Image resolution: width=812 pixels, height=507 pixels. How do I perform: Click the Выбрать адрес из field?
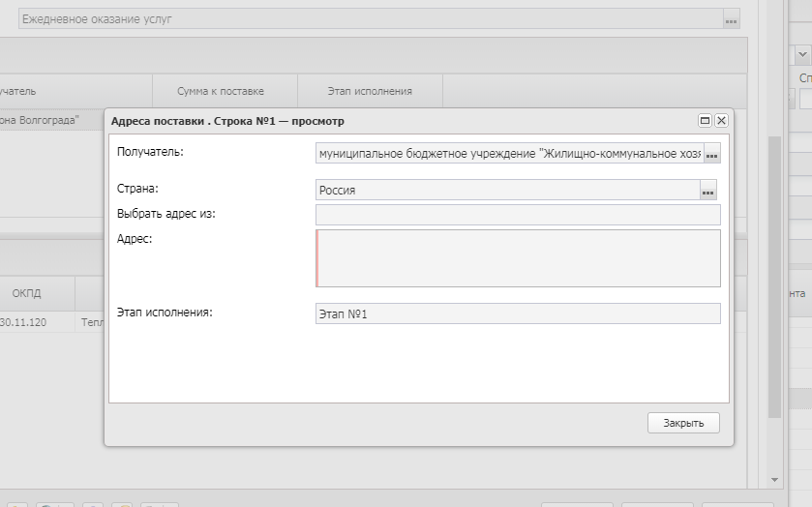click(x=518, y=214)
